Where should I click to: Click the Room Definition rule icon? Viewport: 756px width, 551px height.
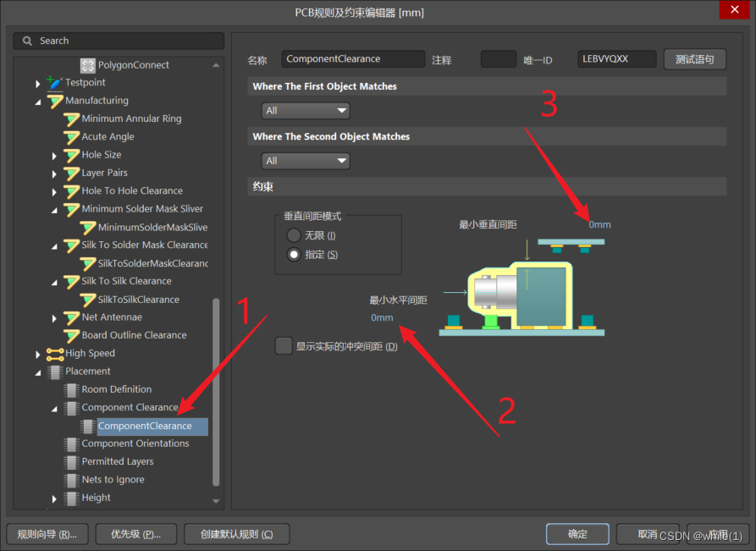(71, 389)
